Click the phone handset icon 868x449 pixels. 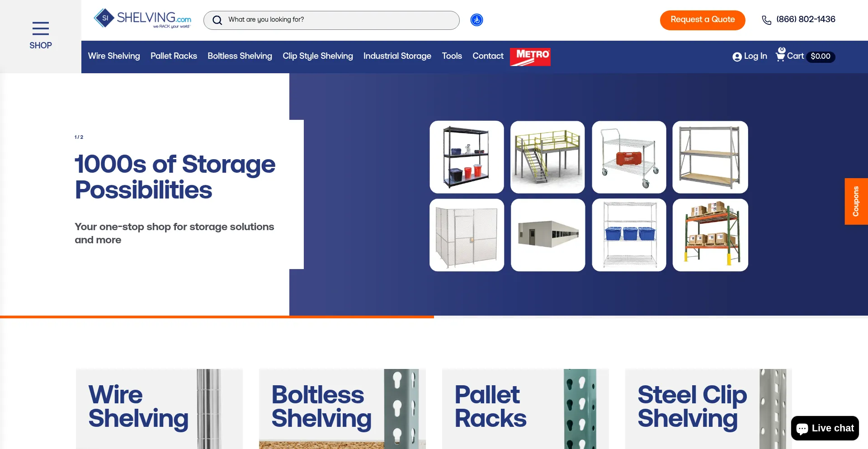(x=767, y=20)
